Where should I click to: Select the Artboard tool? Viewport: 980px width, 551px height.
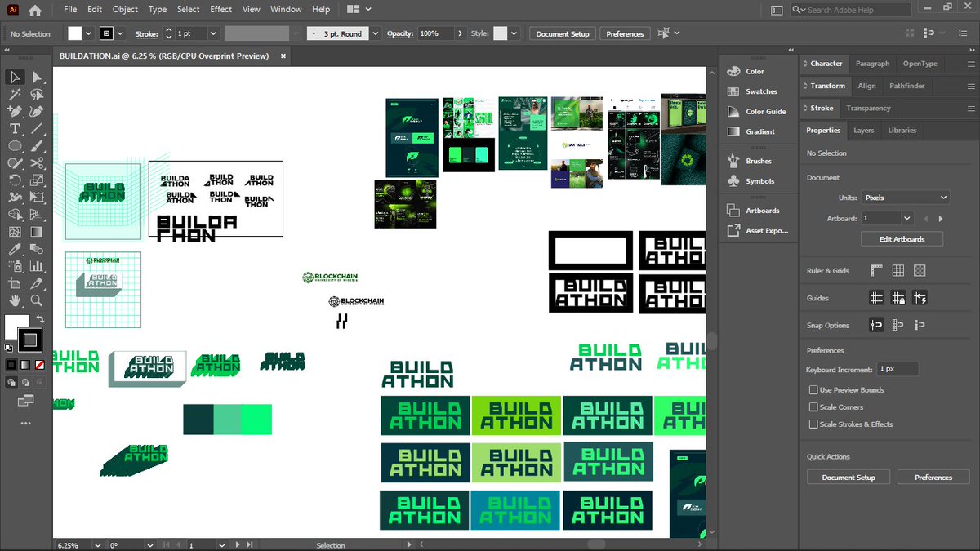15,283
